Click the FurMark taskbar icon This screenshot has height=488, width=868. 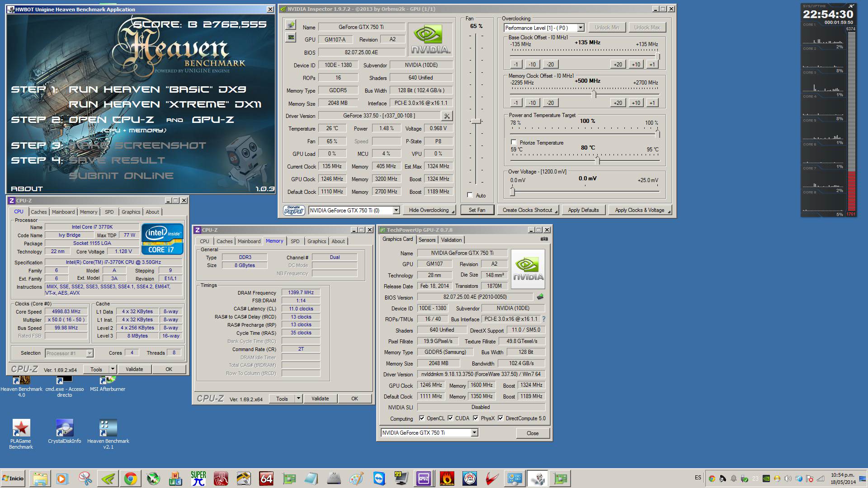click(447, 479)
